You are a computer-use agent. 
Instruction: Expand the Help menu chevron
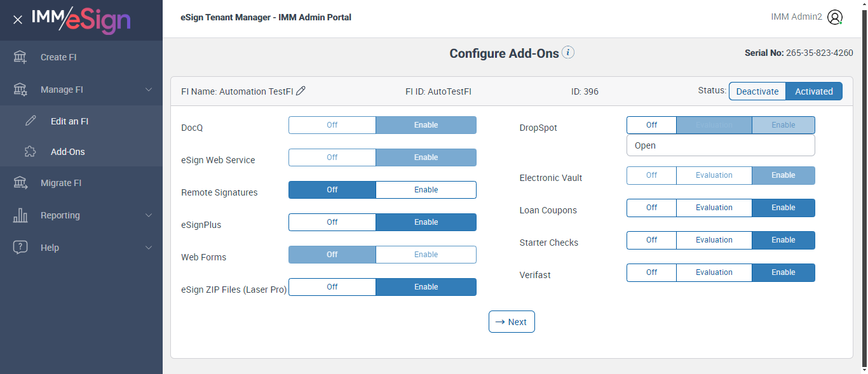tap(149, 248)
